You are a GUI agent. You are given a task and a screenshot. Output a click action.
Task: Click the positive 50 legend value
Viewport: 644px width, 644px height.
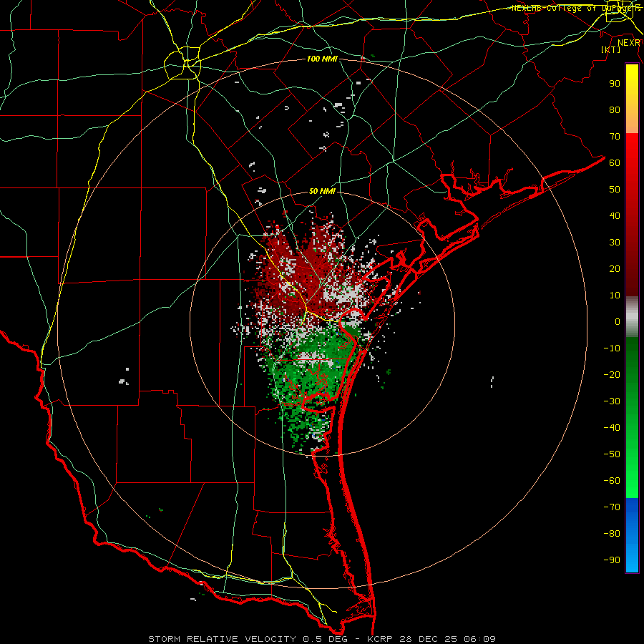point(615,190)
